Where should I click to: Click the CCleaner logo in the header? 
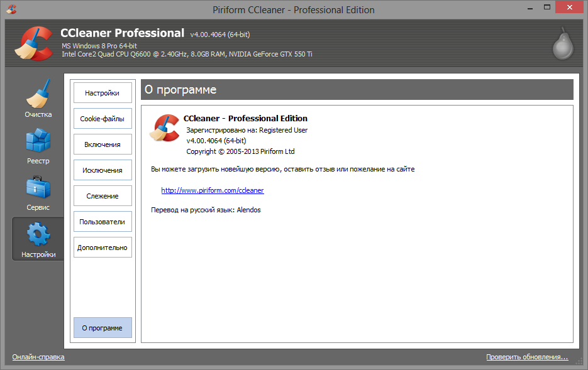click(33, 43)
